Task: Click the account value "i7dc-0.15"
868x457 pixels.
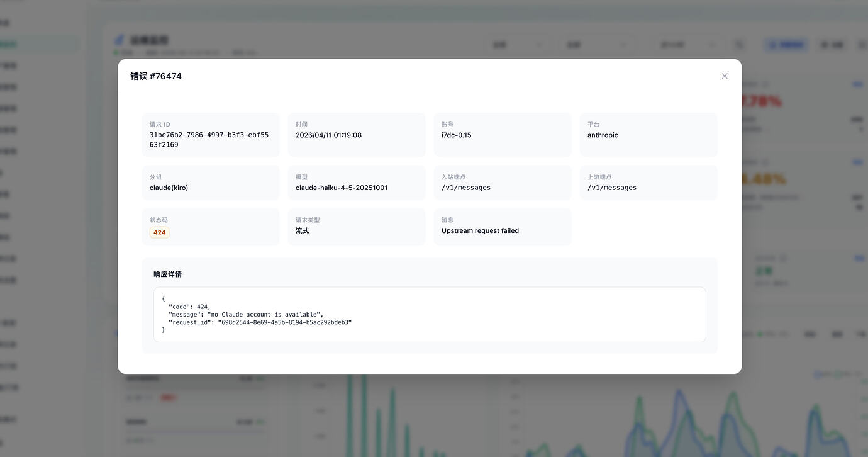Action: tap(457, 135)
